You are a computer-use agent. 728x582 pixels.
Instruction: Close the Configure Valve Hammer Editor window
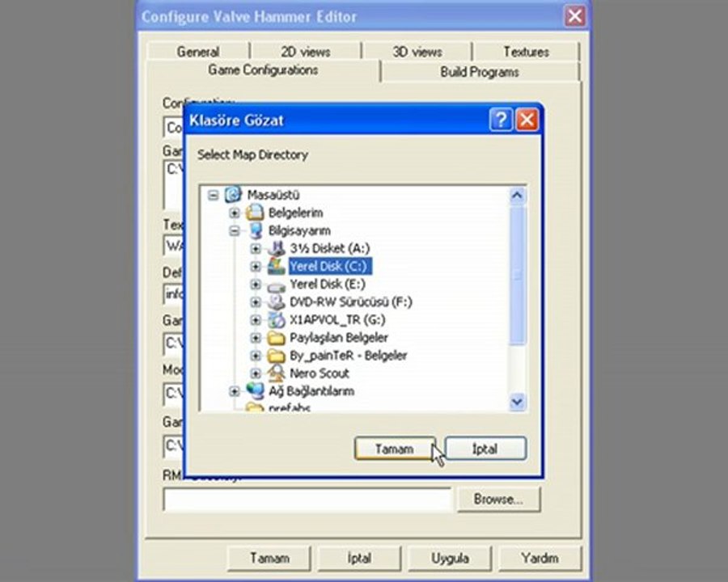coord(575,17)
